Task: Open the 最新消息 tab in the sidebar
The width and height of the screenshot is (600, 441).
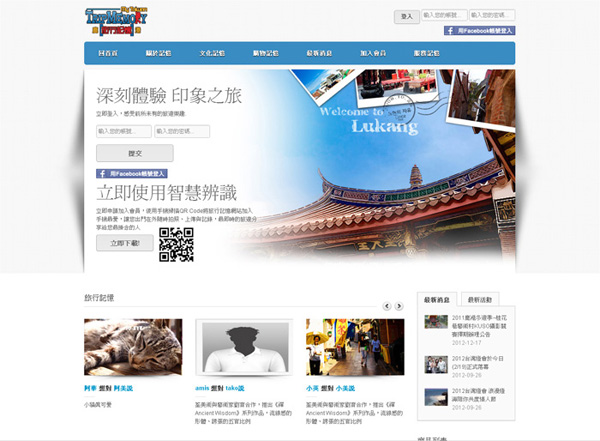Action: [x=441, y=299]
